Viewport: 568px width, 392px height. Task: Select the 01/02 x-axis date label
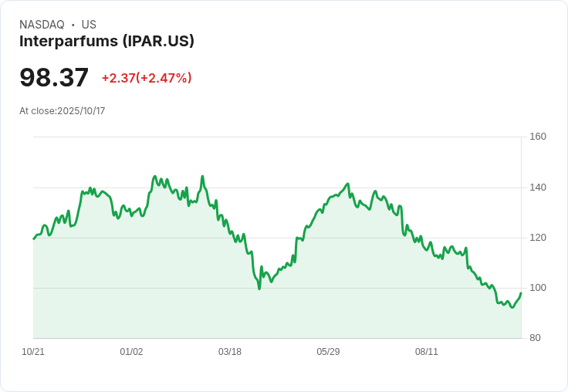(131, 352)
